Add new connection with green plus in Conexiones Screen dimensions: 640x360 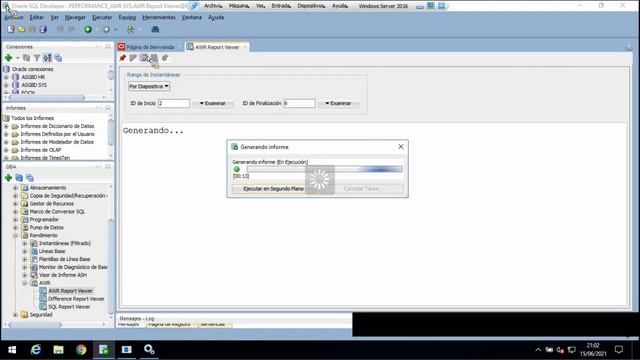(x=8, y=58)
